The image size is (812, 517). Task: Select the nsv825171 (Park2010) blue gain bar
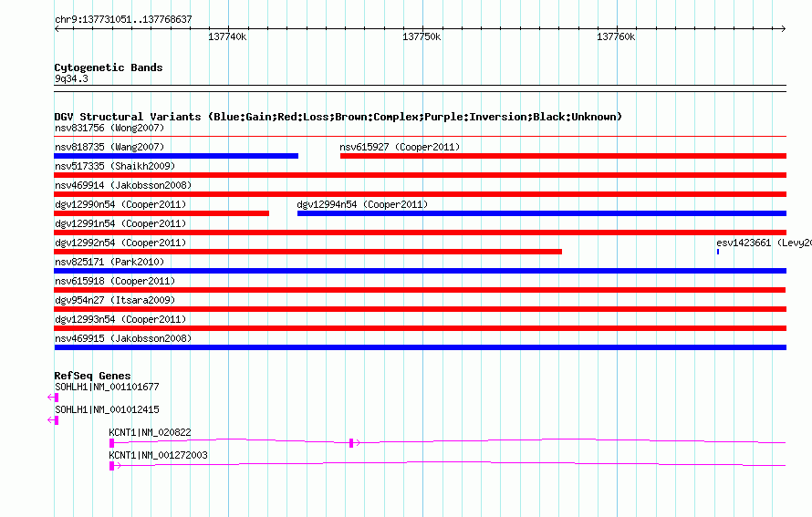(x=420, y=271)
